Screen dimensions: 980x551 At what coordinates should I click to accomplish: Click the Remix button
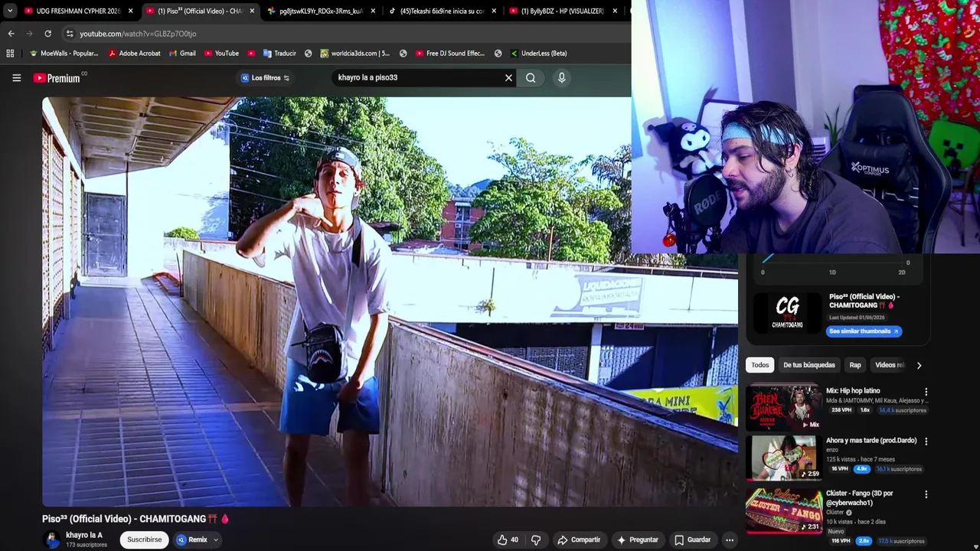tap(192, 540)
